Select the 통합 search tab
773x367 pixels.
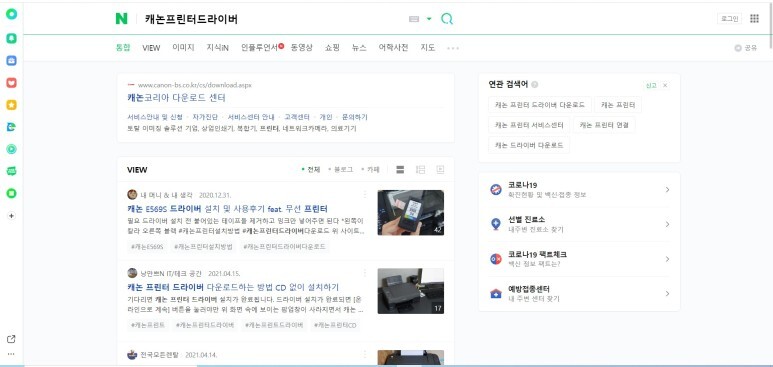click(x=123, y=48)
